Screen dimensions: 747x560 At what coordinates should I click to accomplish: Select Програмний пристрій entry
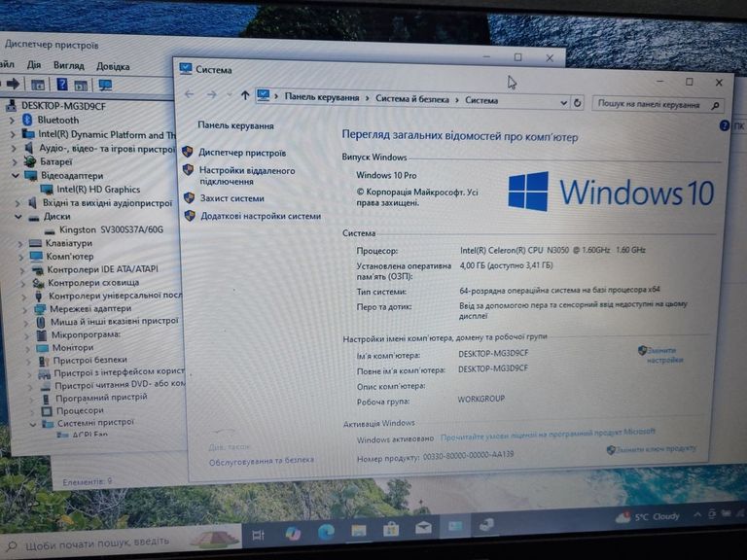pos(101,397)
